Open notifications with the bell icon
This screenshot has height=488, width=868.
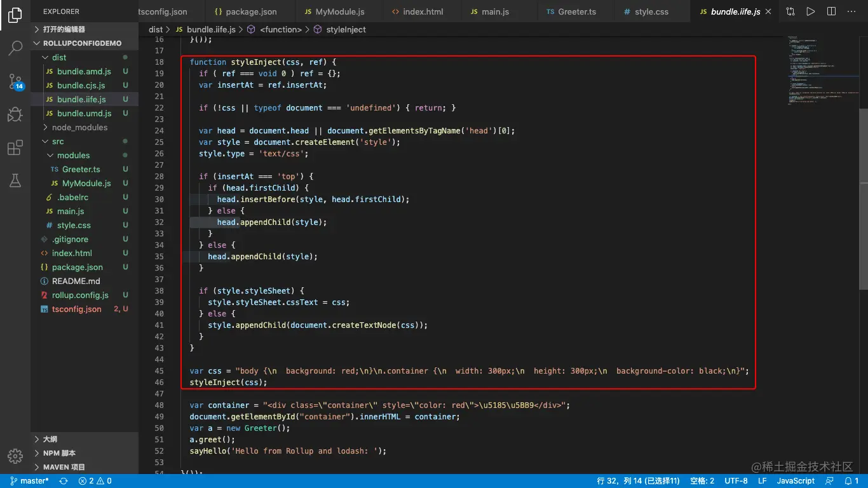(x=851, y=481)
